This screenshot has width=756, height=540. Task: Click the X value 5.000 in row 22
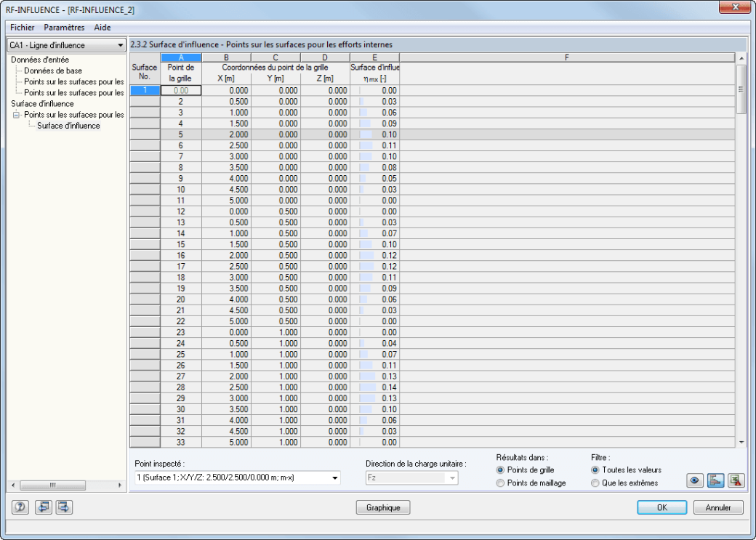[226, 321]
